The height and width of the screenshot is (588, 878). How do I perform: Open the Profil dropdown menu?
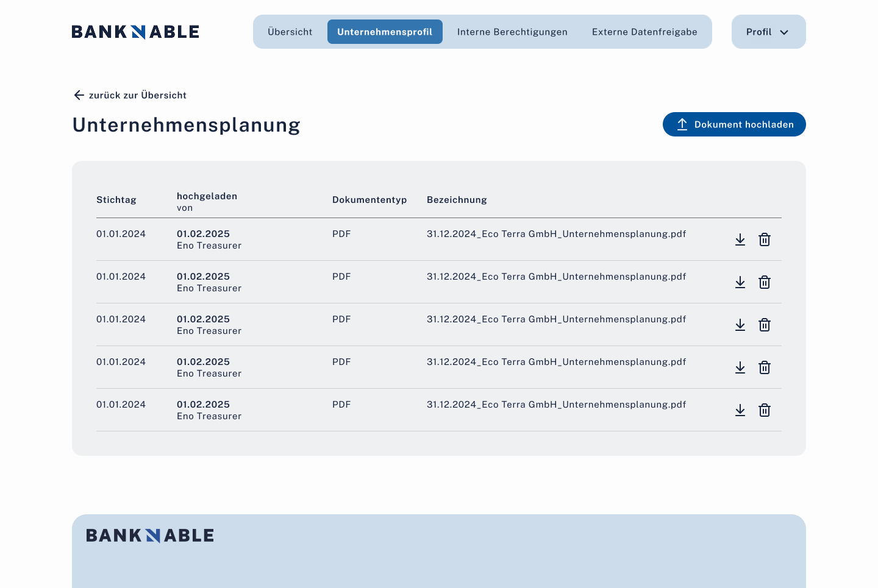pyautogui.click(x=768, y=32)
